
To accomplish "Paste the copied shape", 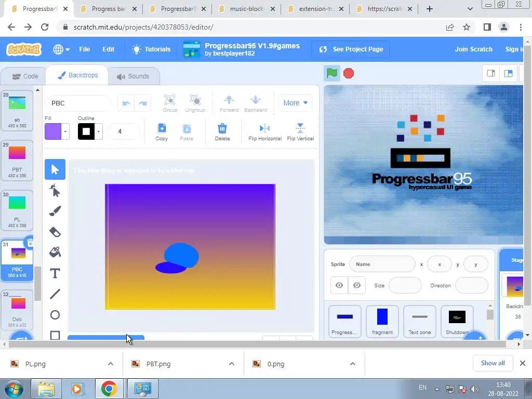I will (x=187, y=132).
